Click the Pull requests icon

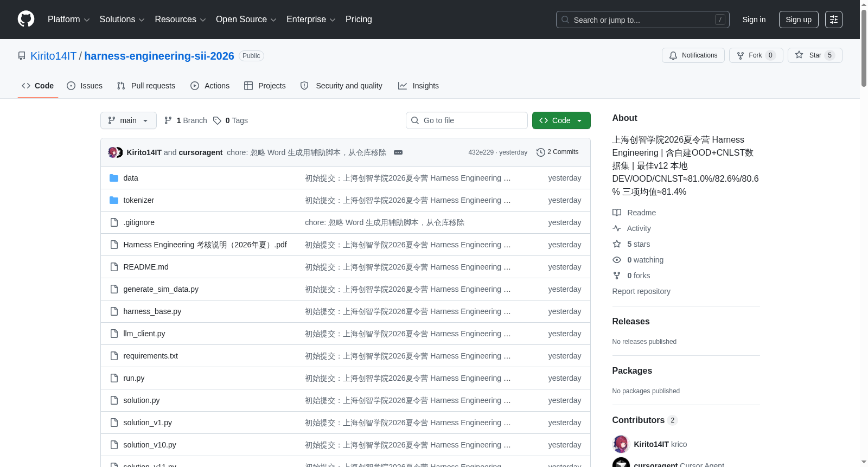click(x=121, y=86)
